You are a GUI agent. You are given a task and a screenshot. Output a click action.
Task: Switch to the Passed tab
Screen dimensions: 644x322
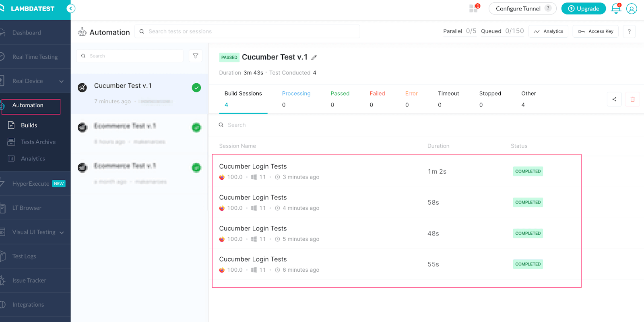pyautogui.click(x=340, y=99)
